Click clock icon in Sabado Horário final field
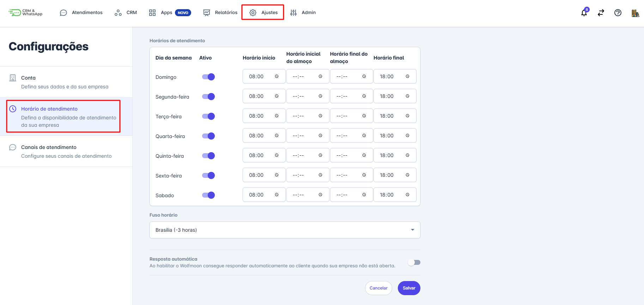Viewport: 644px width, 305px height. 407,195
